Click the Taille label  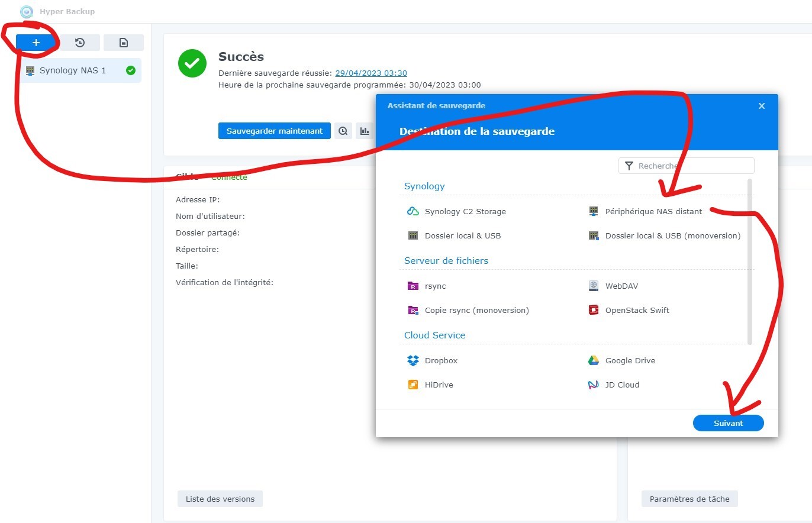pyautogui.click(x=187, y=266)
